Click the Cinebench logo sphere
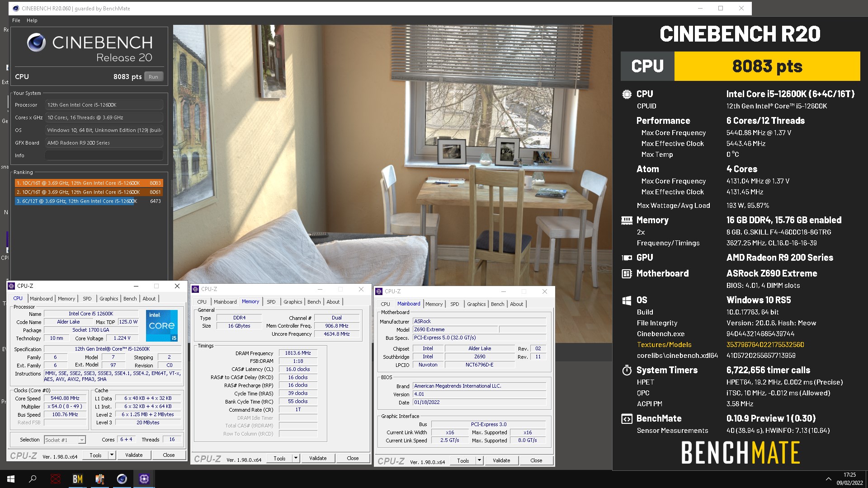This screenshot has height=488, width=868. [x=36, y=42]
